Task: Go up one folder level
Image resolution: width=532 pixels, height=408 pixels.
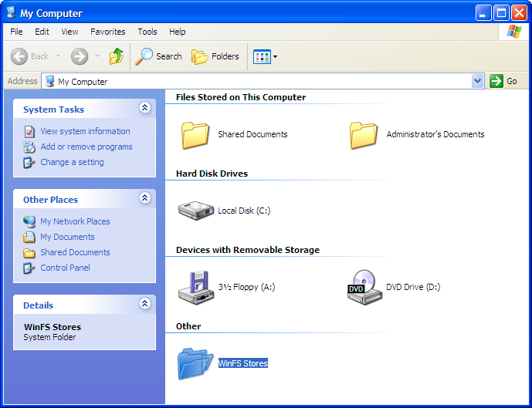Action: [117, 56]
